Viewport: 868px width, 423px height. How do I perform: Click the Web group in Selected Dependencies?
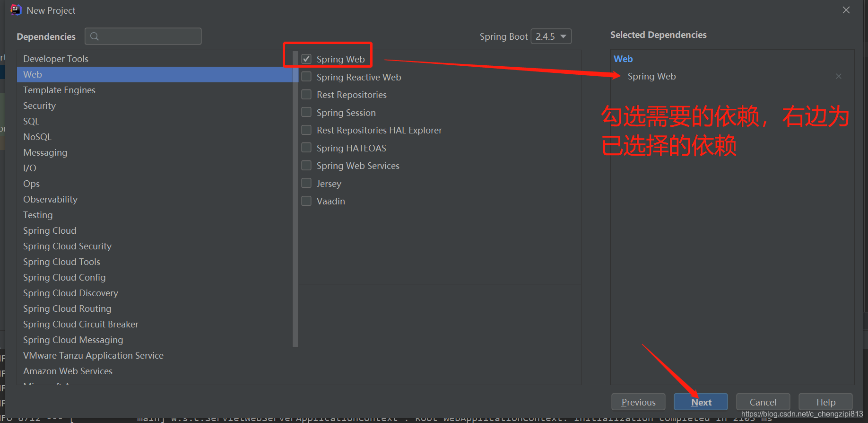[x=623, y=59]
